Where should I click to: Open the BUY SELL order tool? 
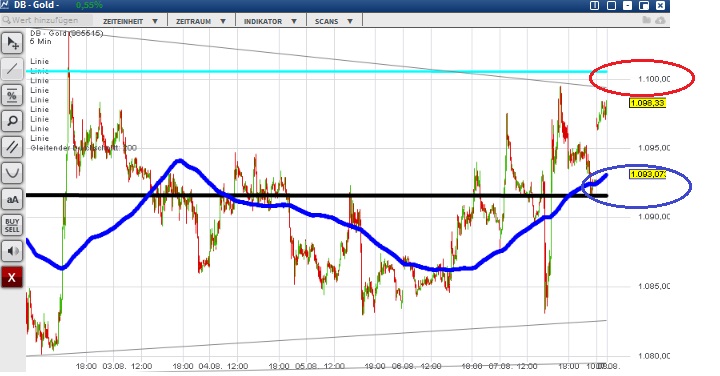12,225
